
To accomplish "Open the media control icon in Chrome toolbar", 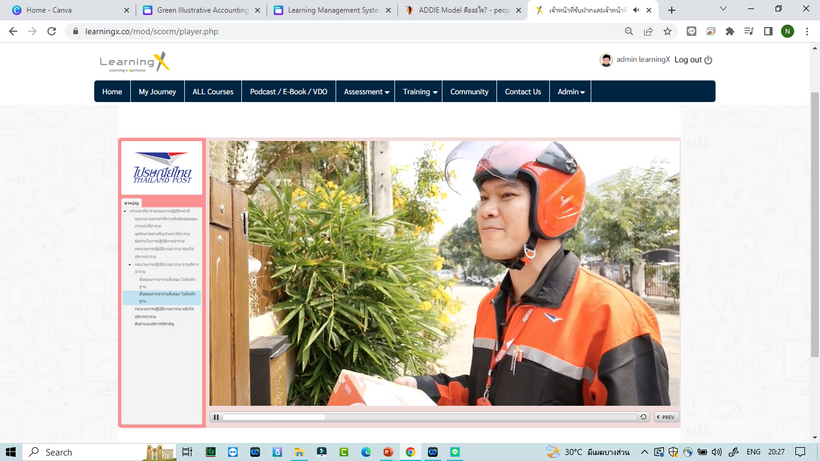I will [x=749, y=31].
